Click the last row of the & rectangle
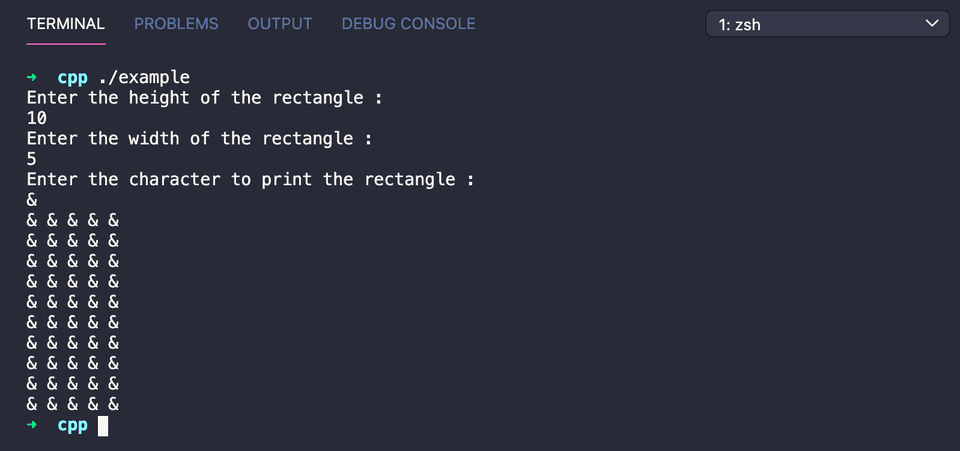This screenshot has height=451, width=960. pyautogui.click(x=73, y=404)
